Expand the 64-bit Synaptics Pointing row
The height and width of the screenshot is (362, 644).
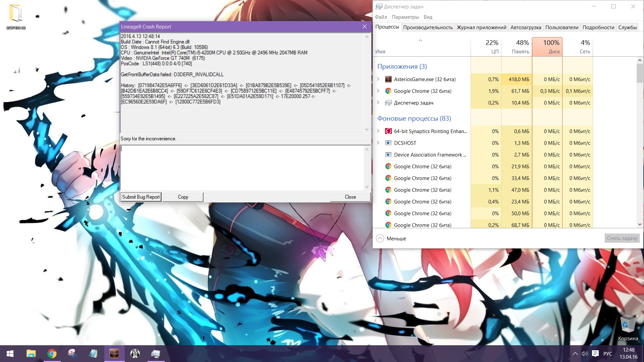tap(378, 131)
